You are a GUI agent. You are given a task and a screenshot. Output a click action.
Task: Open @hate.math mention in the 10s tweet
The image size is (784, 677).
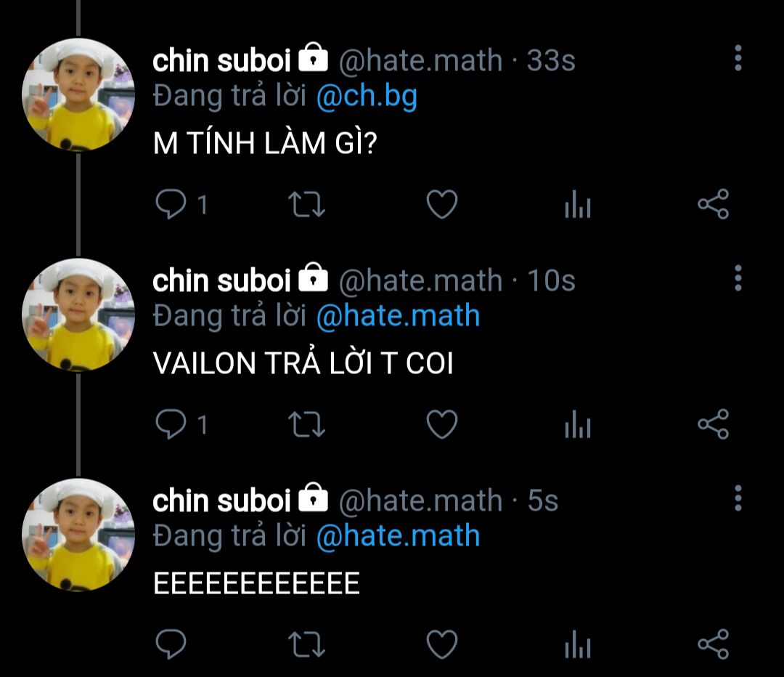pyautogui.click(x=398, y=316)
